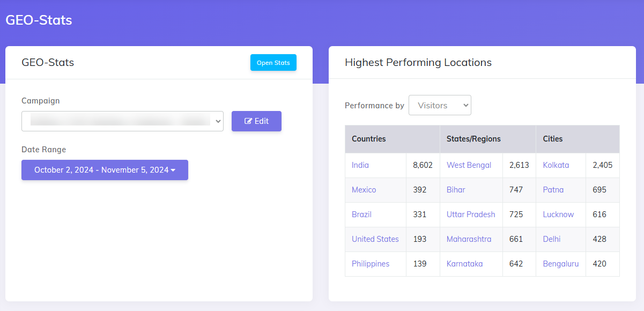644x311 pixels.
Task: Open the Mexico country link
Action: click(364, 190)
